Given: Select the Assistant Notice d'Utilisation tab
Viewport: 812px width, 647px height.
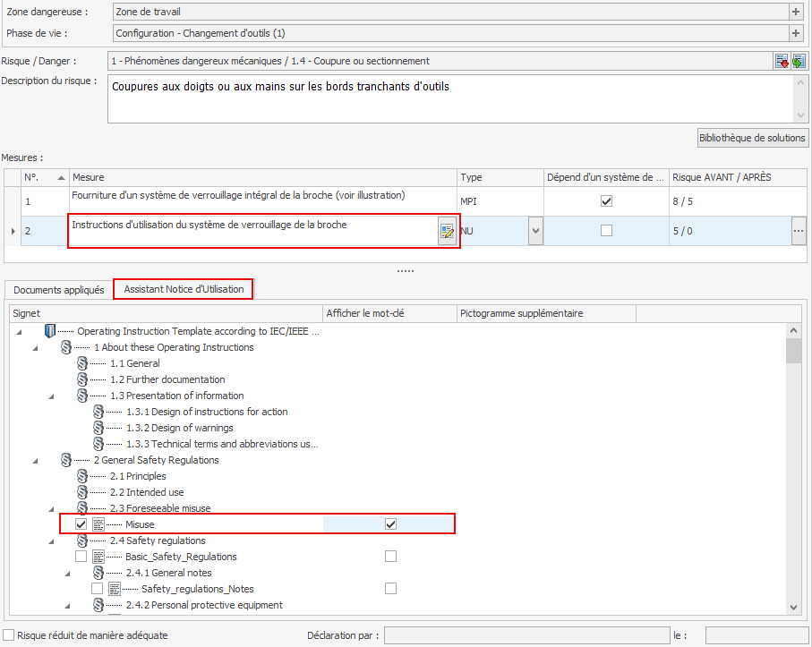Looking at the screenshot, I should pos(184,289).
